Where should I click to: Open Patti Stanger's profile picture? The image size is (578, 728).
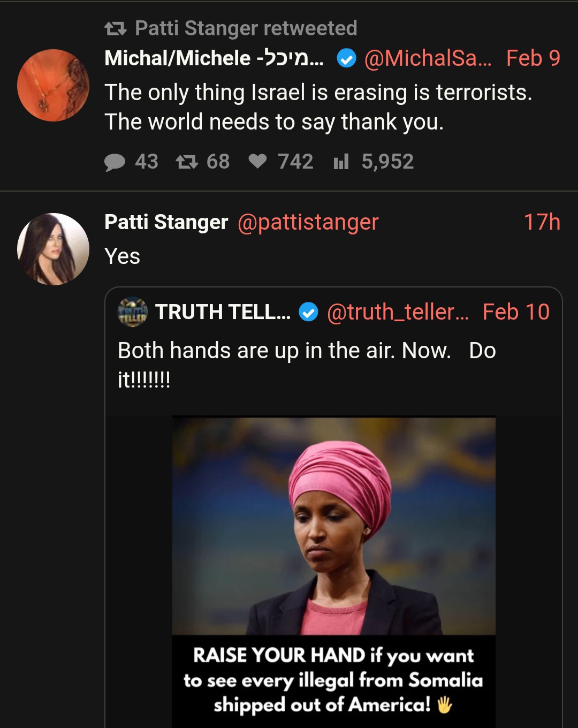[x=54, y=249]
